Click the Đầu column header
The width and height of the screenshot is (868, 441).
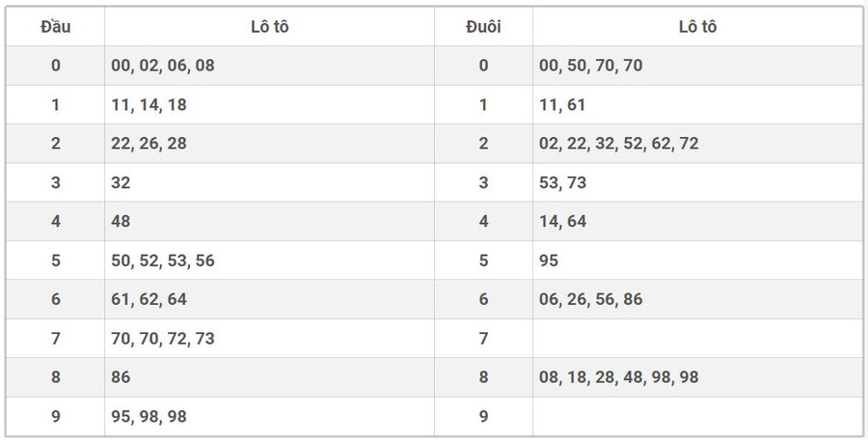[56, 27]
